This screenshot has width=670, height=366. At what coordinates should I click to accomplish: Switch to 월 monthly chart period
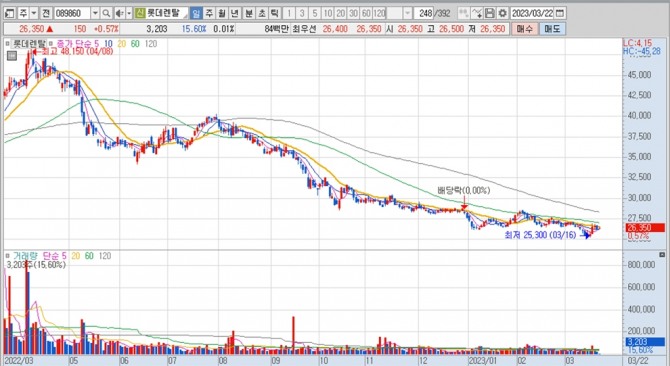point(222,13)
